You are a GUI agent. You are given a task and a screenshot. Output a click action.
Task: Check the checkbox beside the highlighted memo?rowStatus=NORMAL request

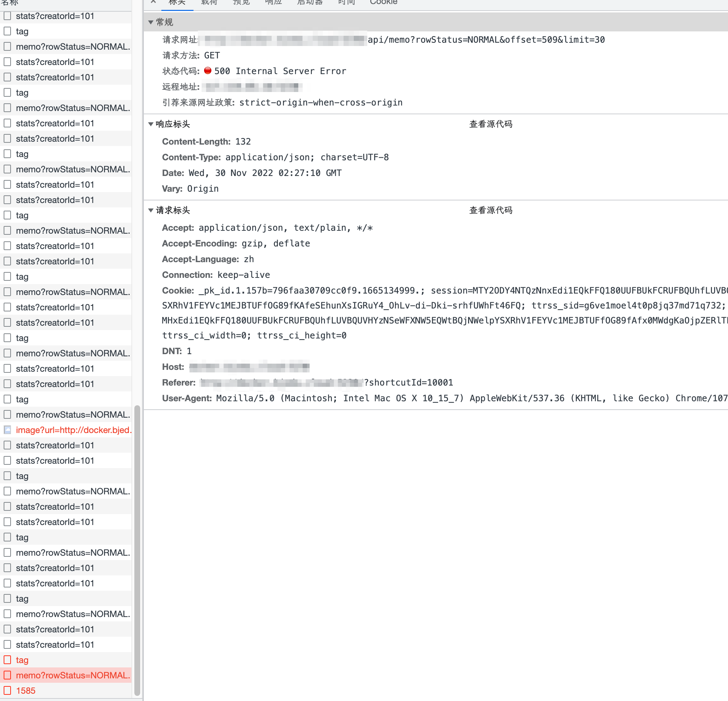click(x=7, y=675)
